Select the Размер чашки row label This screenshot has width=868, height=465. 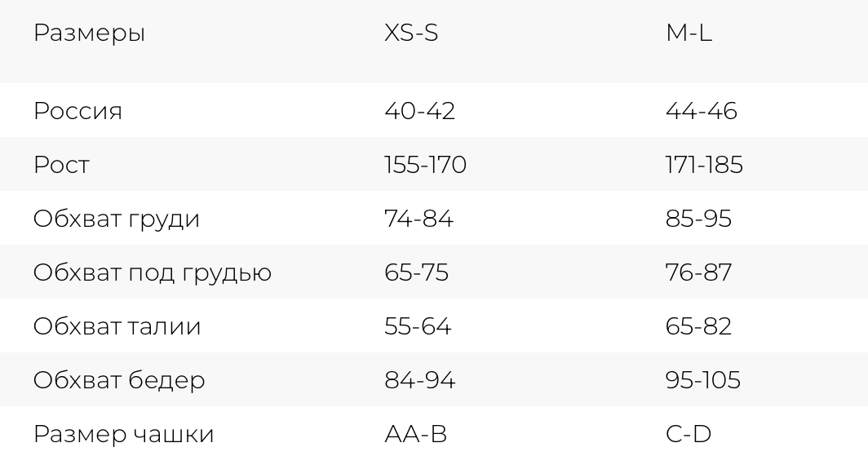pyautogui.click(x=123, y=434)
